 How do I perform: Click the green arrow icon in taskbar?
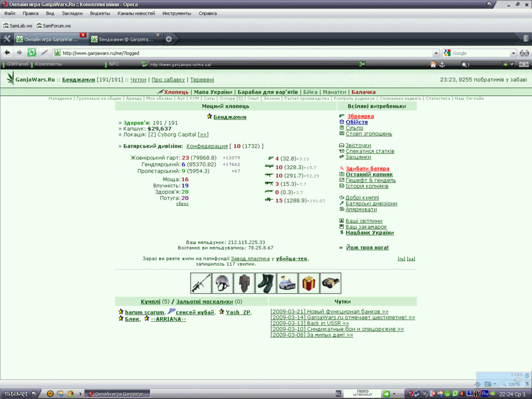click(386, 394)
